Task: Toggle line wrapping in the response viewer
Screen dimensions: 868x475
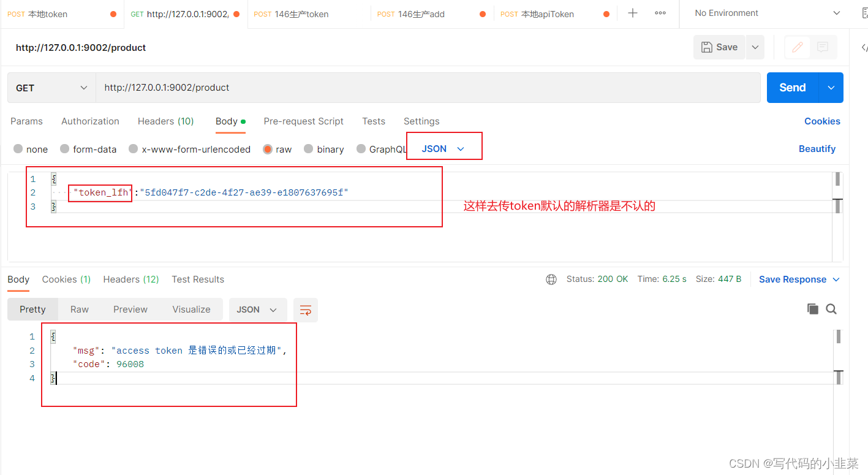Action: pos(305,310)
